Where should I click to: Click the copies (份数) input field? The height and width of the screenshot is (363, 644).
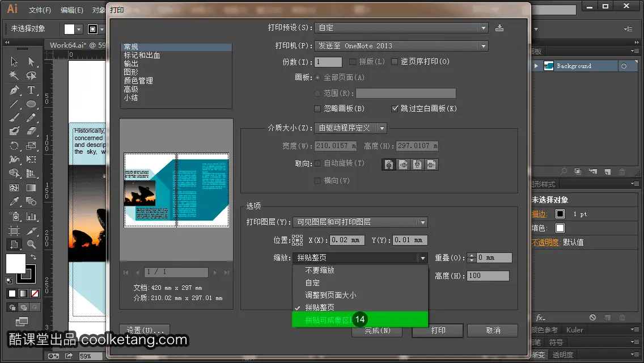coord(328,62)
